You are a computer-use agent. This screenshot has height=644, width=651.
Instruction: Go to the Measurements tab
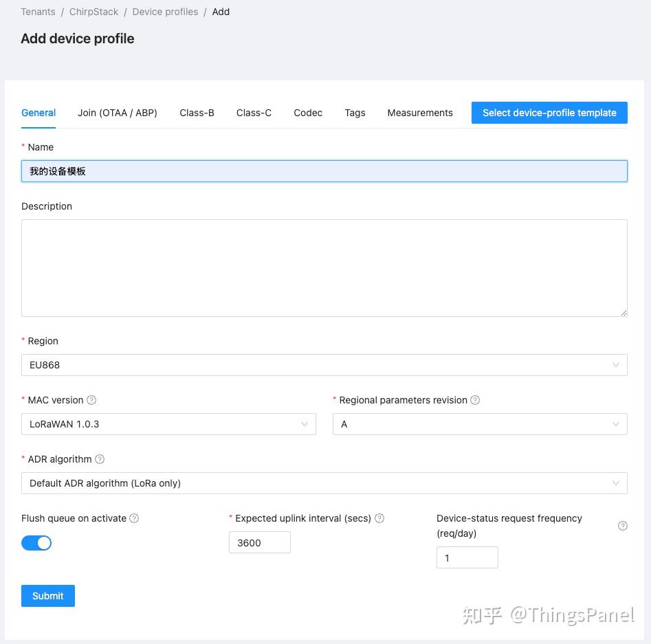pos(420,113)
